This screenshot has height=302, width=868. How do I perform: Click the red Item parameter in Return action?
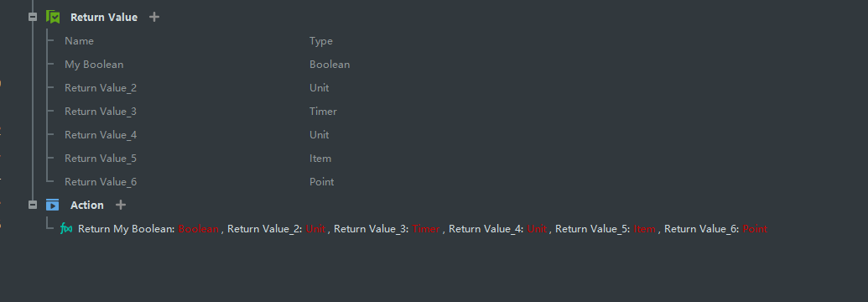click(644, 229)
